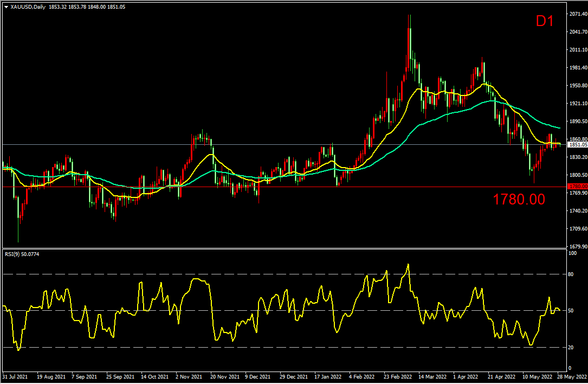Screen dimensions: 588x384
Task: Click the 1800.50 price scale value
Action: click(x=578, y=175)
